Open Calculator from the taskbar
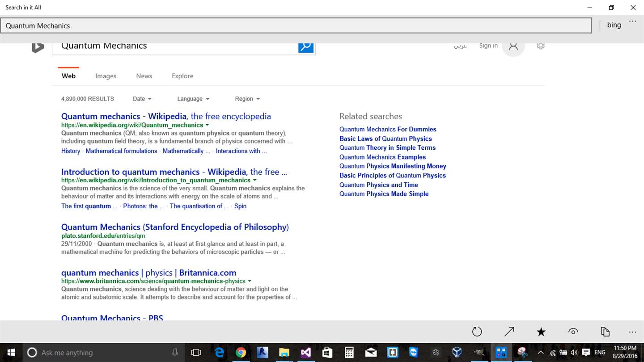The image size is (644, 362). [349, 353]
